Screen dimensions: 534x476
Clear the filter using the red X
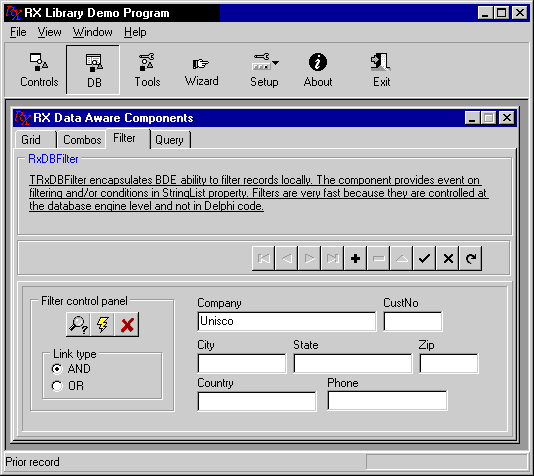(127, 324)
